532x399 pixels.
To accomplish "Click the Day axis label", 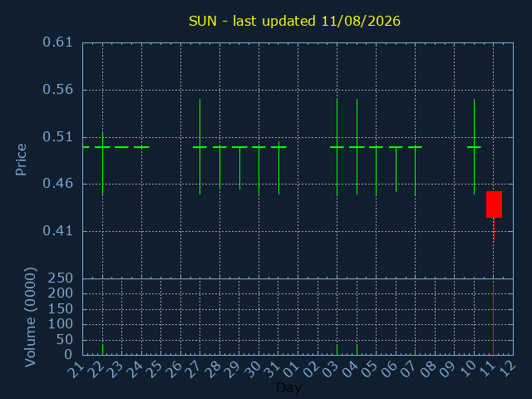I will pyautogui.click(x=288, y=387).
